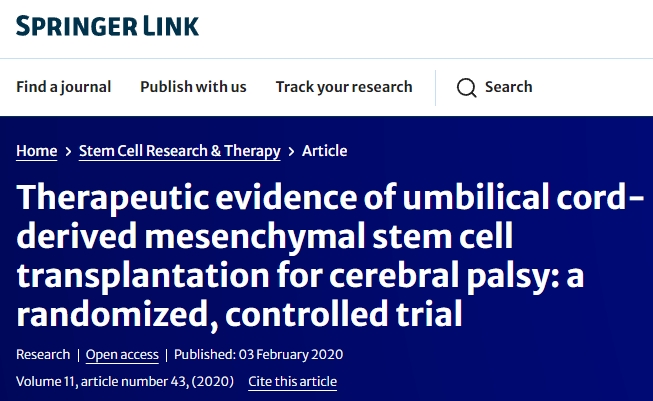The image size is (653, 401).
Task: Click the Search label text
Action: click(x=508, y=87)
